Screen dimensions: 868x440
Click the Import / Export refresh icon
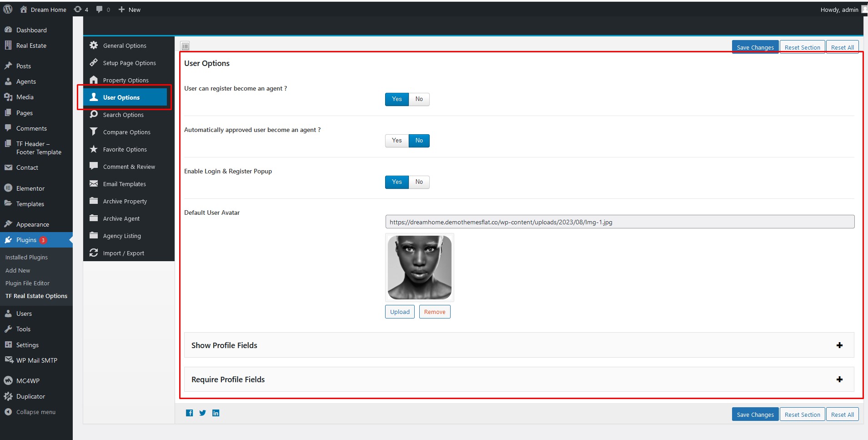pyautogui.click(x=94, y=253)
